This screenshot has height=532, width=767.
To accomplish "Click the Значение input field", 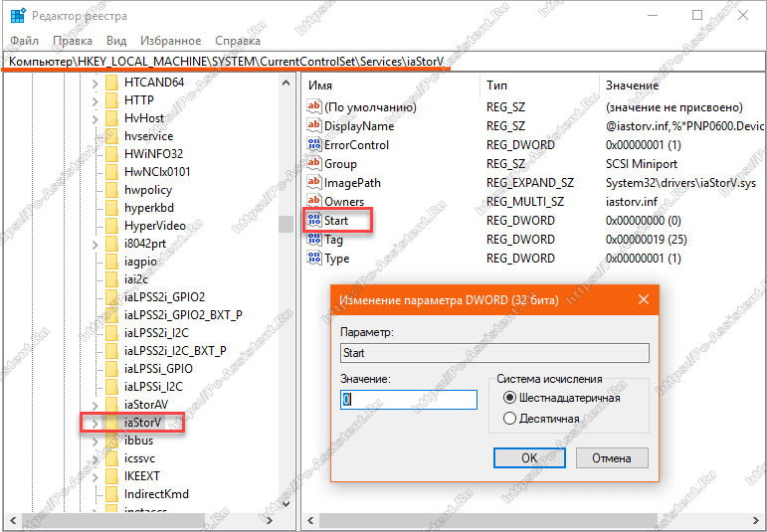I will click(x=408, y=399).
